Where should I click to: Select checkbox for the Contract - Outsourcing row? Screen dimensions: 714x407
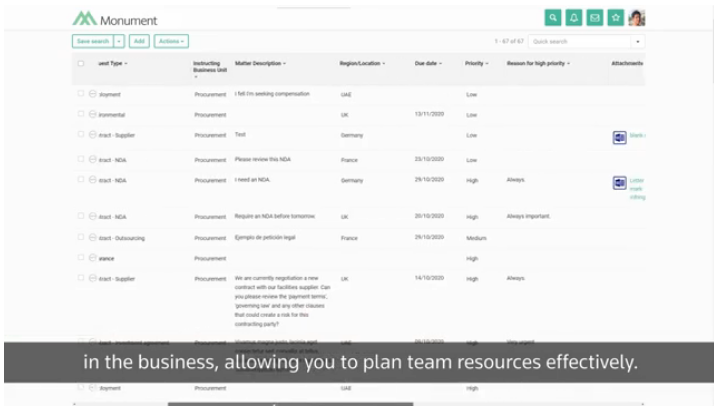(81, 237)
